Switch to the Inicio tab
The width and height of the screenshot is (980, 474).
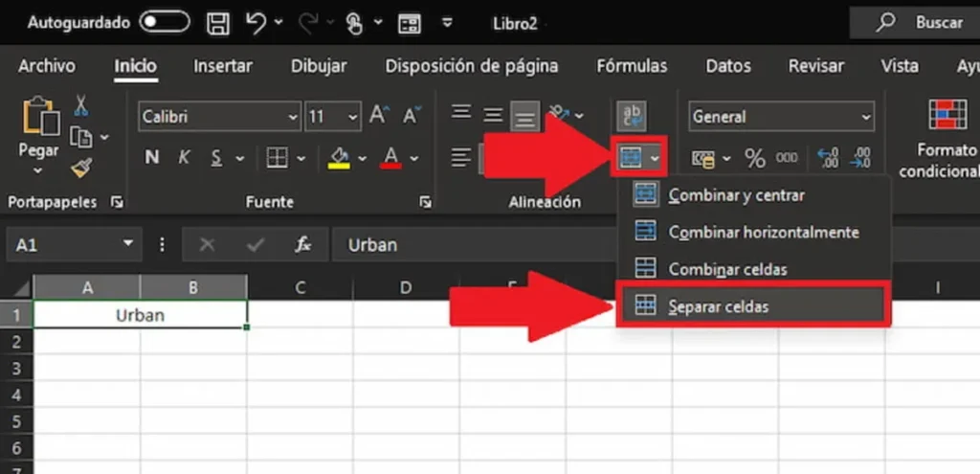click(136, 66)
